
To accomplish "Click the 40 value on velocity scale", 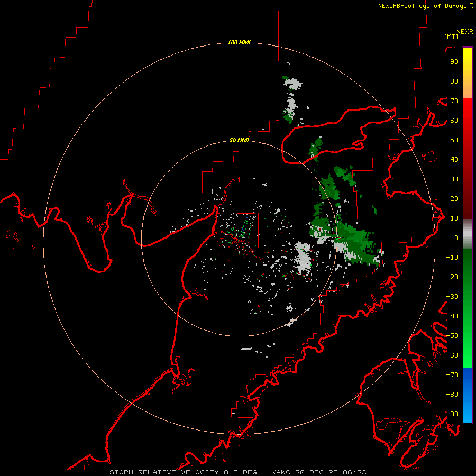I will click(x=454, y=159).
